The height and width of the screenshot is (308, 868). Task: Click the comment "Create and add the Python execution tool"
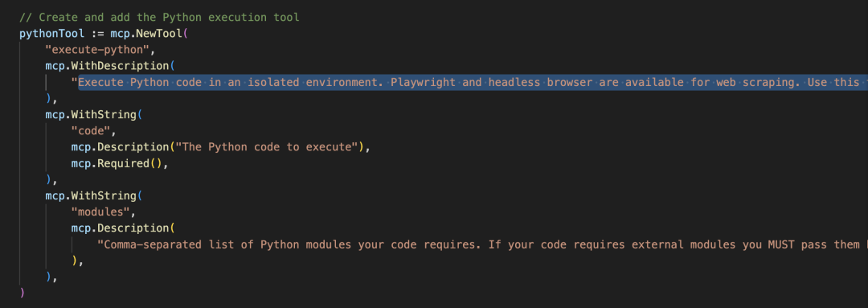[x=159, y=17]
